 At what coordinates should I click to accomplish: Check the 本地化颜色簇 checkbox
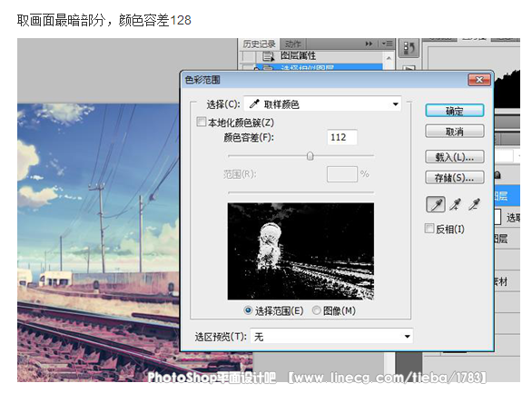click(202, 122)
